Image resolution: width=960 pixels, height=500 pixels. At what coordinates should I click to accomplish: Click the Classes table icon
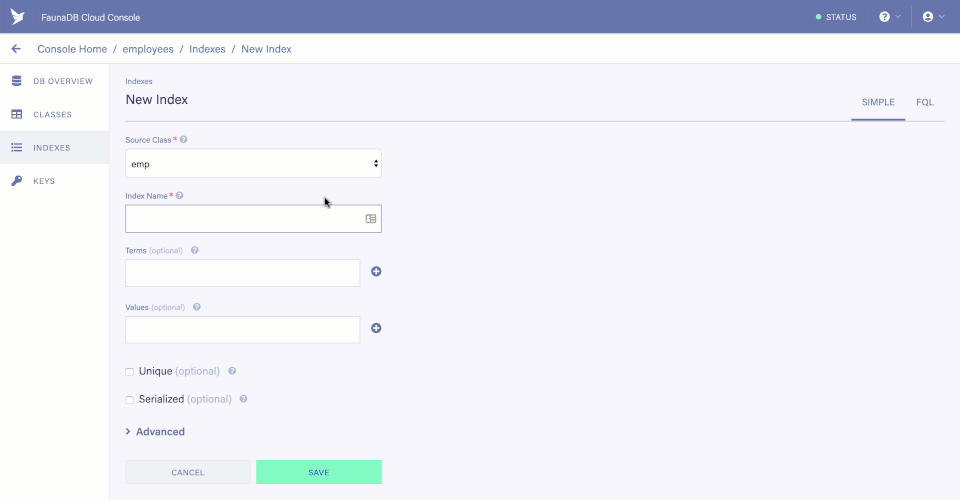(17, 114)
